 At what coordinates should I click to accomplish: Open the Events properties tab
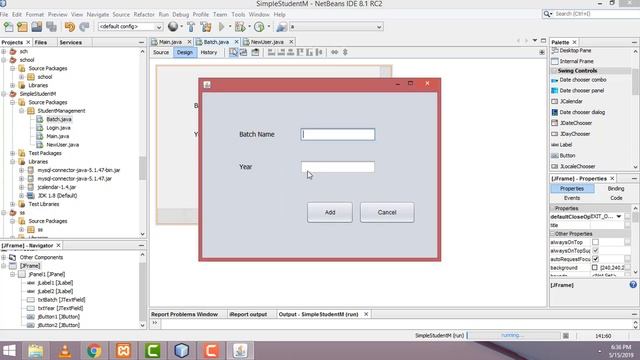click(571, 198)
